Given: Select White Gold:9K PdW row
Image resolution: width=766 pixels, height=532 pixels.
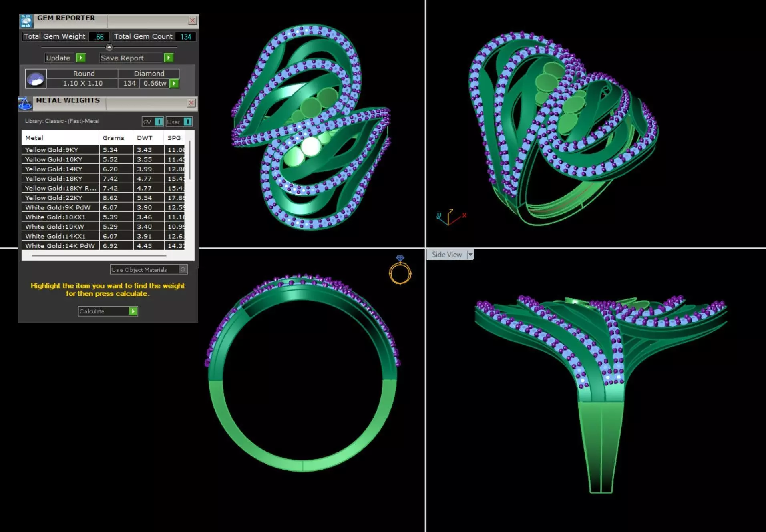Looking at the screenshot, I should click(x=103, y=207).
